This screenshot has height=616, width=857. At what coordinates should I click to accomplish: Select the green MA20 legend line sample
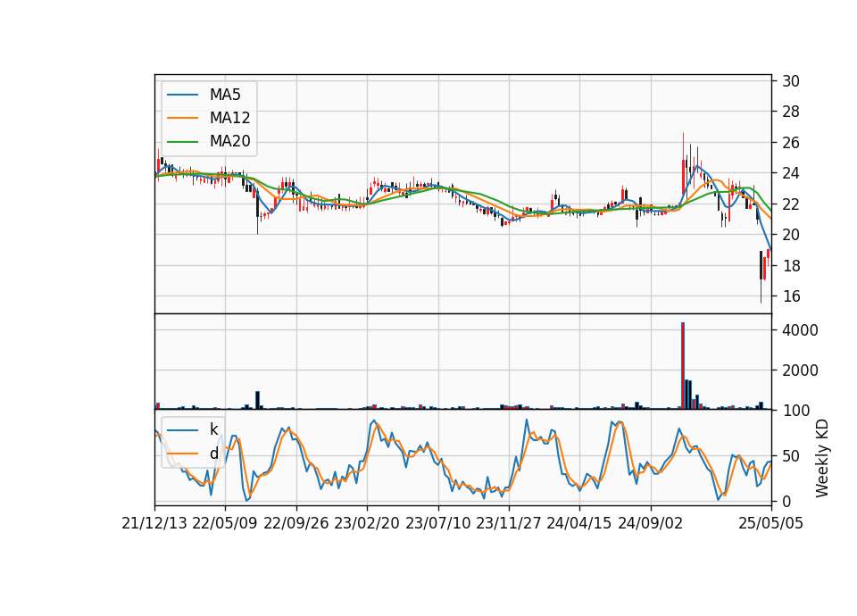pyautogui.click(x=182, y=141)
